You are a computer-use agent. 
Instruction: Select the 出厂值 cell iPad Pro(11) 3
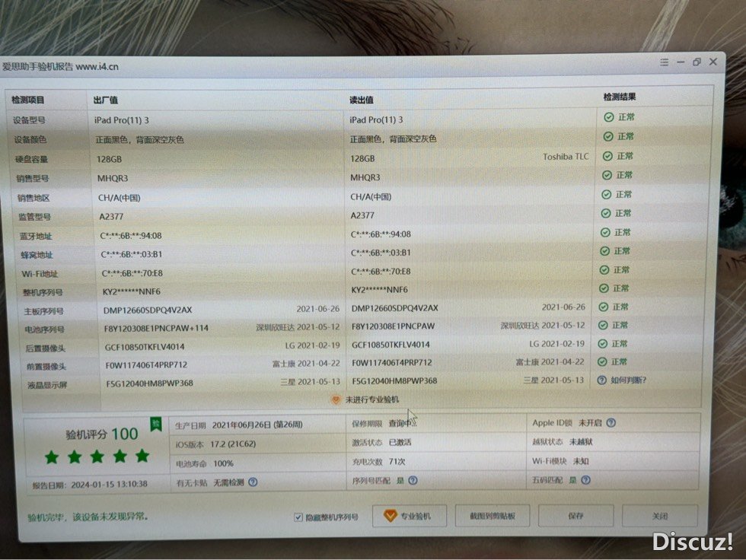(x=121, y=120)
